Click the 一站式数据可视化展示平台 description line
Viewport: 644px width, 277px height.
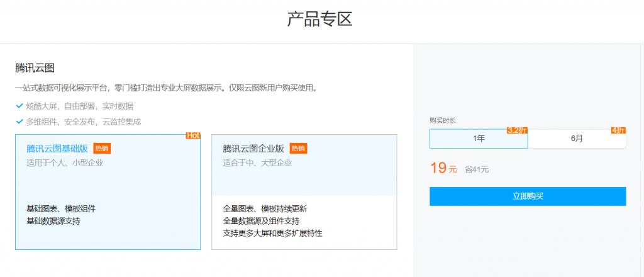click(166, 88)
